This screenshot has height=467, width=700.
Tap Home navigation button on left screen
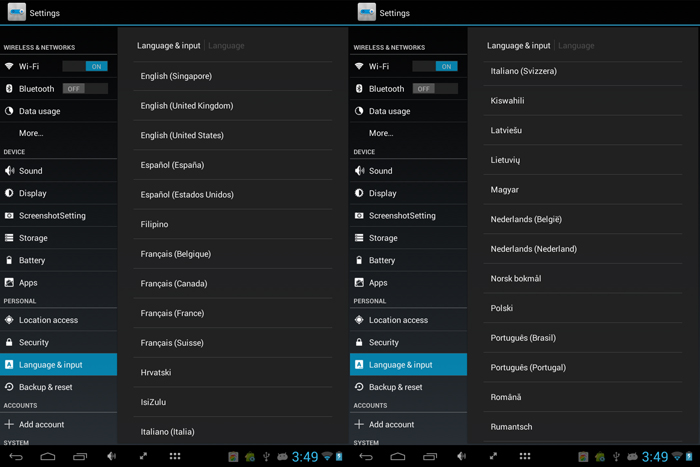48,456
